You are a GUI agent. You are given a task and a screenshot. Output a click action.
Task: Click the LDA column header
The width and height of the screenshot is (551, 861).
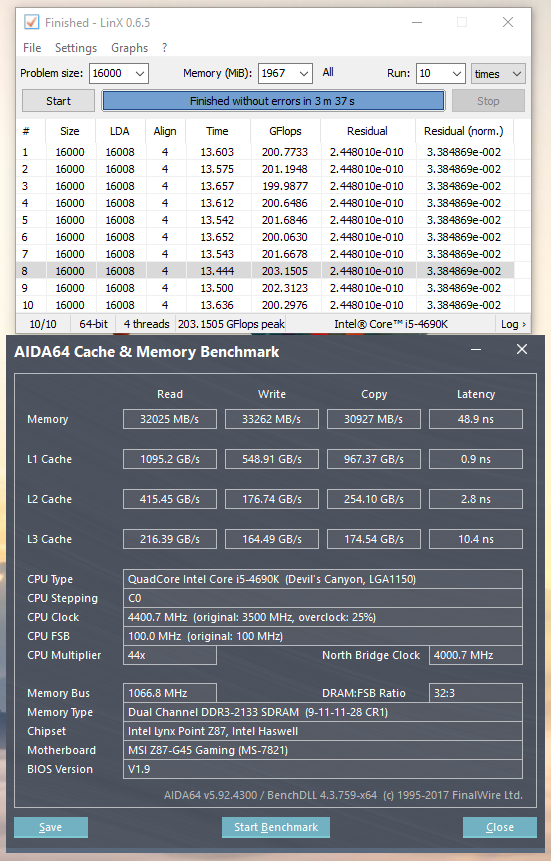click(120, 131)
